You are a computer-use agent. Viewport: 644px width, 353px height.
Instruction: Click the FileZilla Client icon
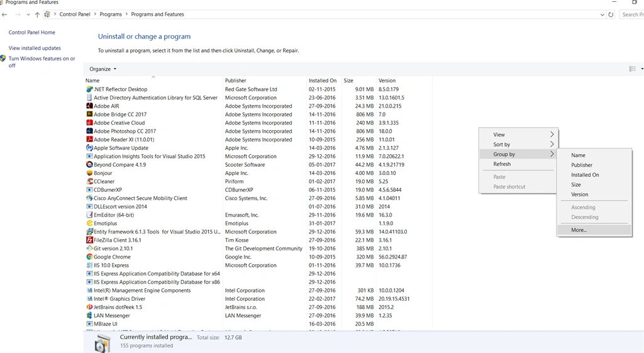pyautogui.click(x=89, y=240)
